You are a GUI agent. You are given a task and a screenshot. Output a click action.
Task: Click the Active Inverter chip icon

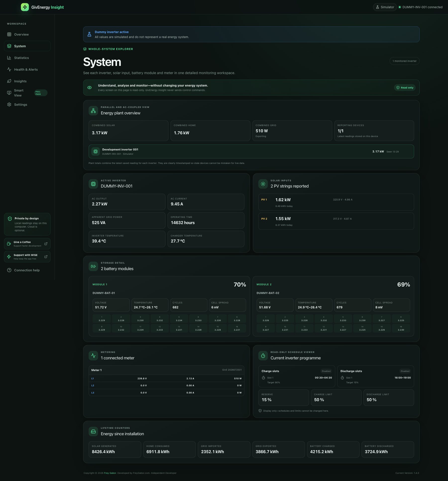click(93, 184)
